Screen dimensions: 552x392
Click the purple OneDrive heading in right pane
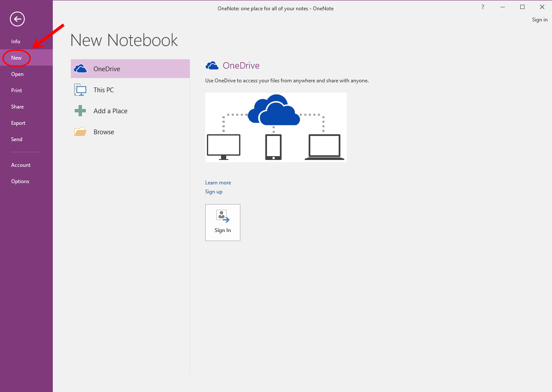(241, 66)
